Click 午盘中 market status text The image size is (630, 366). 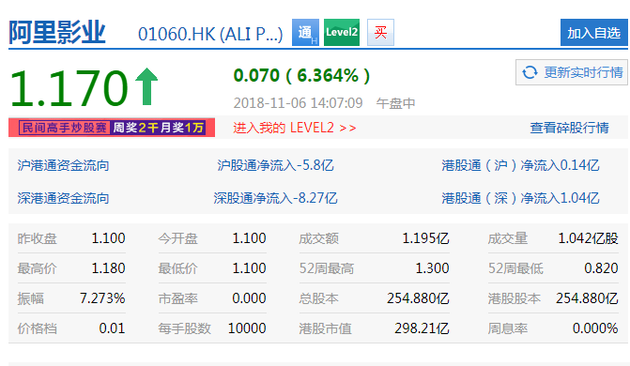[x=395, y=103]
